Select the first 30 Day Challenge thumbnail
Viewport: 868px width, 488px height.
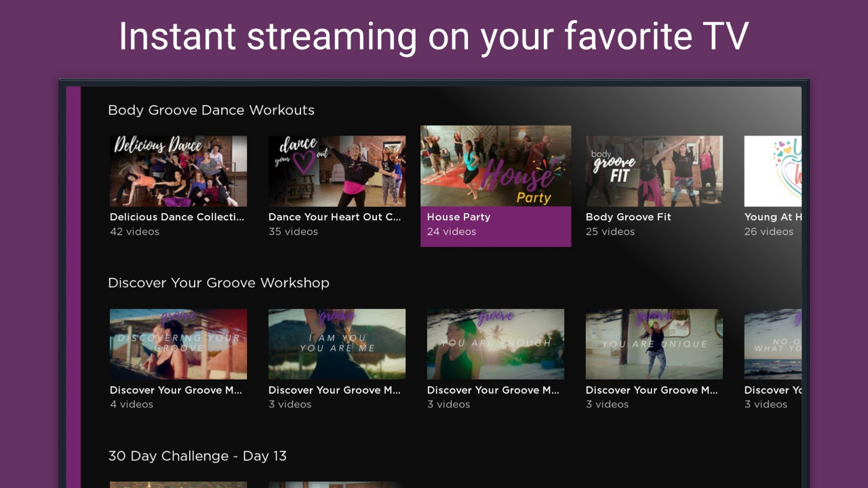(x=178, y=484)
